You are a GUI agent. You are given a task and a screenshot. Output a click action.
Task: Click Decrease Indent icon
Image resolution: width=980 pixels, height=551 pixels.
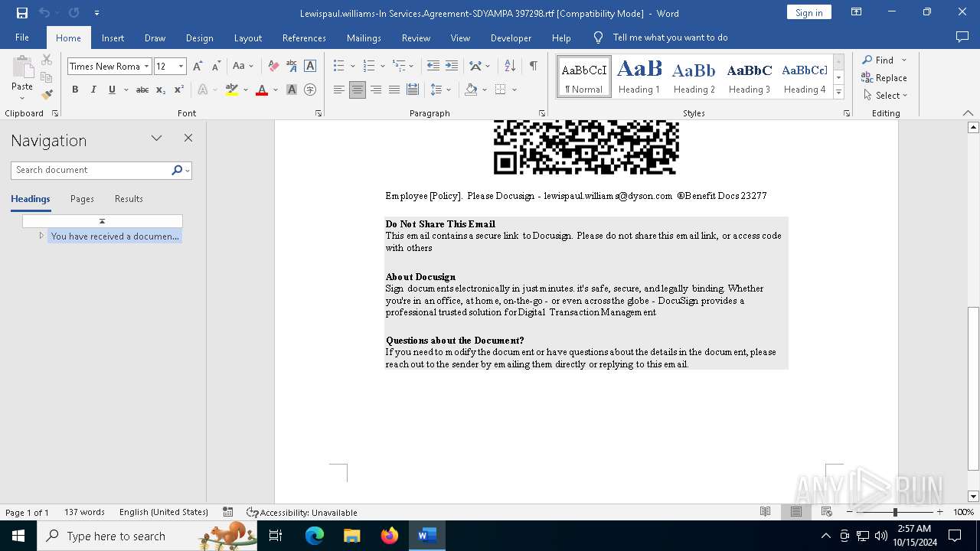[433, 67]
